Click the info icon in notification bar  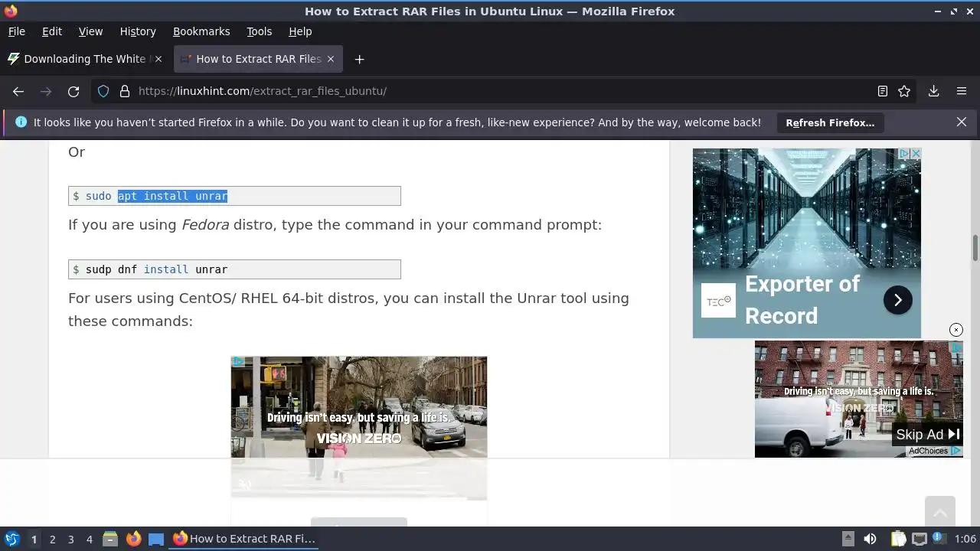21,122
